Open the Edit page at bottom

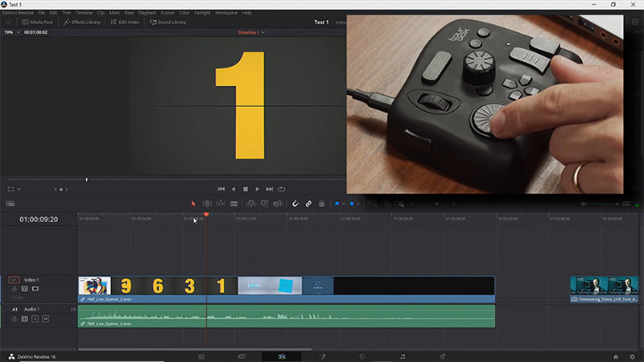[x=281, y=356]
